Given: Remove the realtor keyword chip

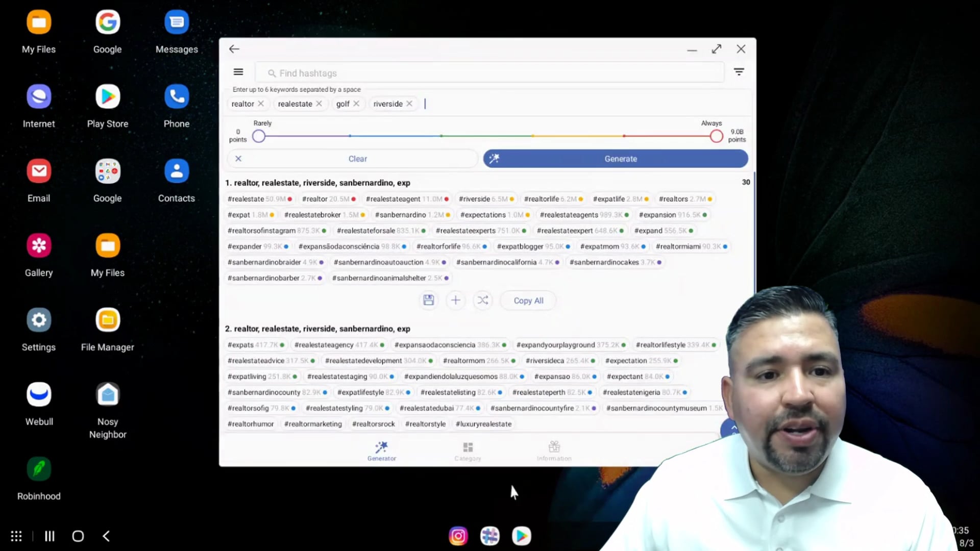Looking at the screenshot, I should tap(261, 104).
